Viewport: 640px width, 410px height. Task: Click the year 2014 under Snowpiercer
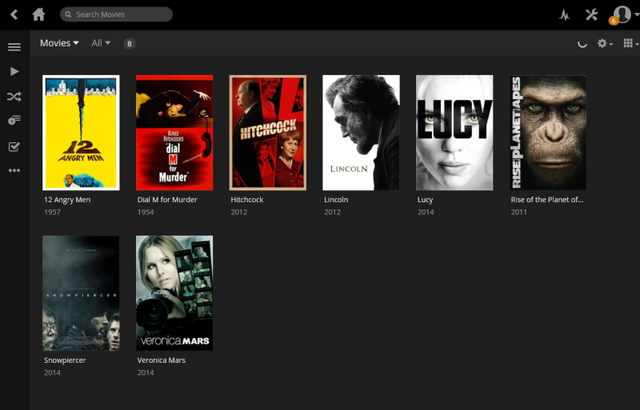tap(52, 372)
